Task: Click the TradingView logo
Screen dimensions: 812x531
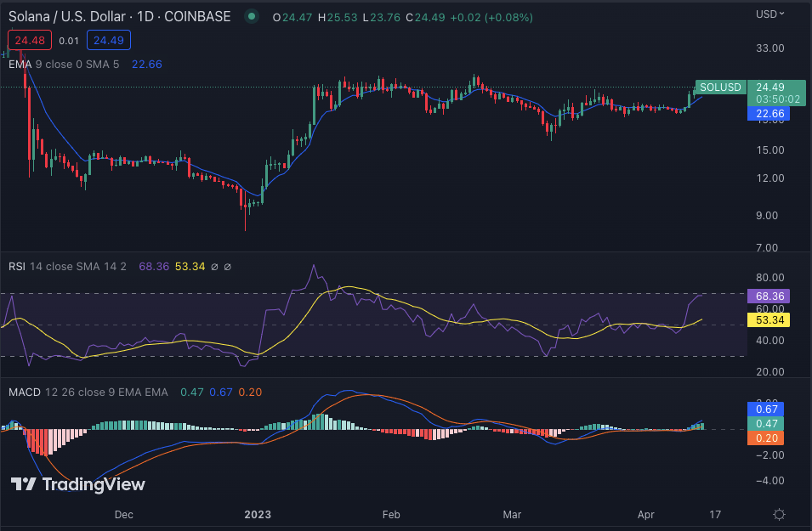Action: click(77, 484)
